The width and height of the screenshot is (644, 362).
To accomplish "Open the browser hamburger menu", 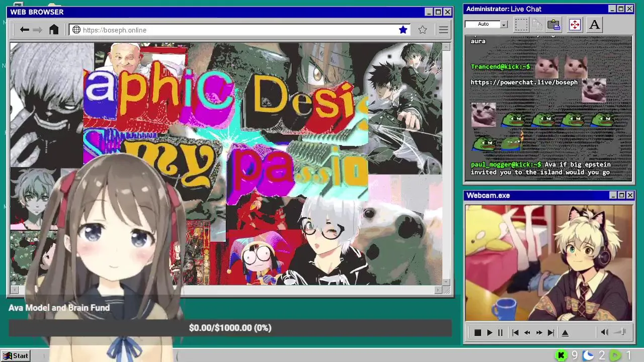I will click(443, 30).
